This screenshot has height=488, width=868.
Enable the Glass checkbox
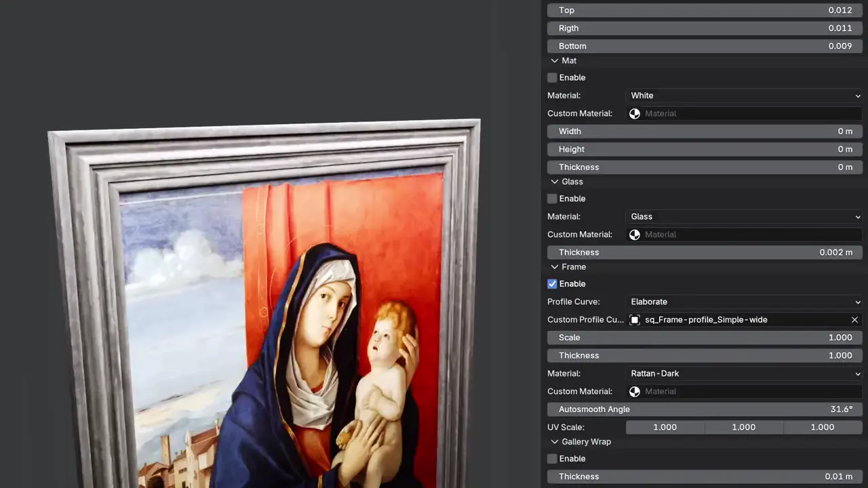552,199
